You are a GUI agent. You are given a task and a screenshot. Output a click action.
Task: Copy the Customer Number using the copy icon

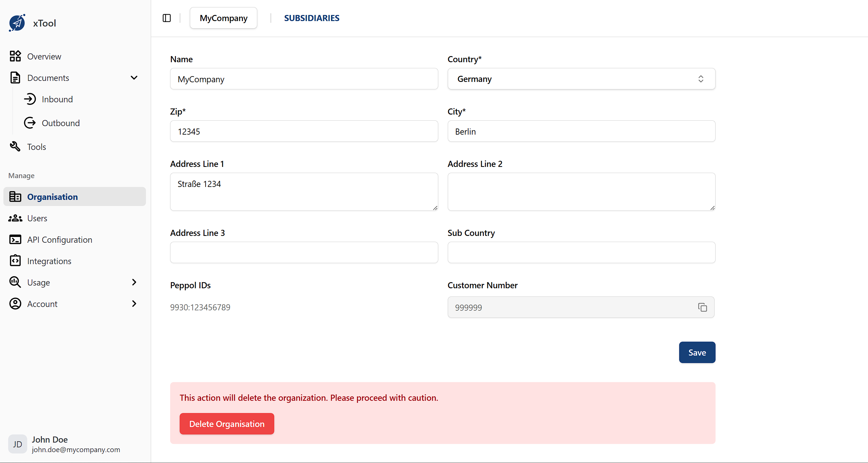click(x=703, y=307)
